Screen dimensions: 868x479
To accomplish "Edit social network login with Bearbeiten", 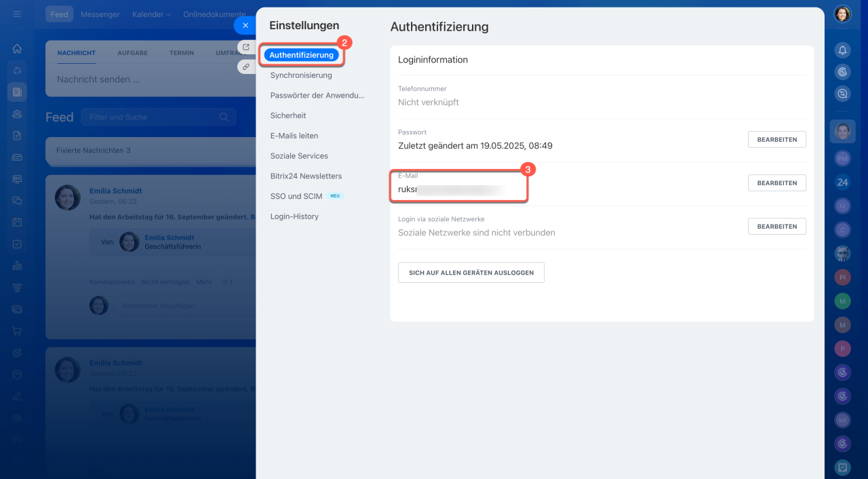I will [x=777, y=227].
